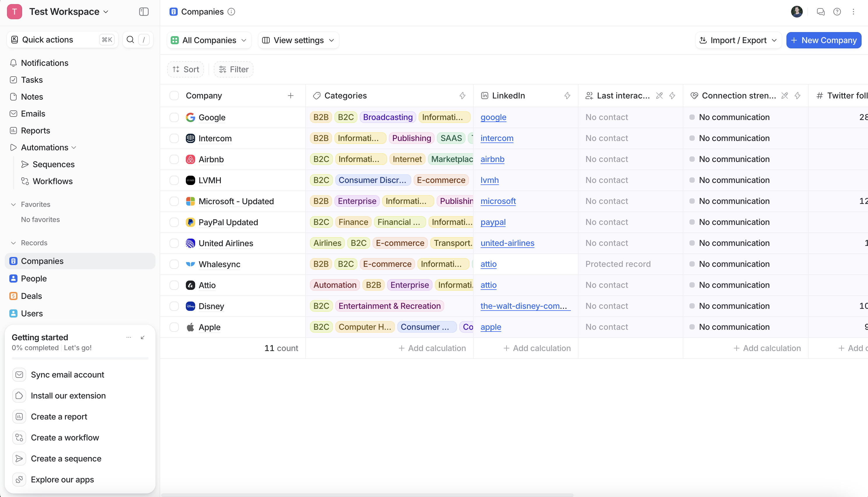Click the Apple logo icon
This screenshot has width=868, height=497.
pyautogui.click(x=190, y=327)
